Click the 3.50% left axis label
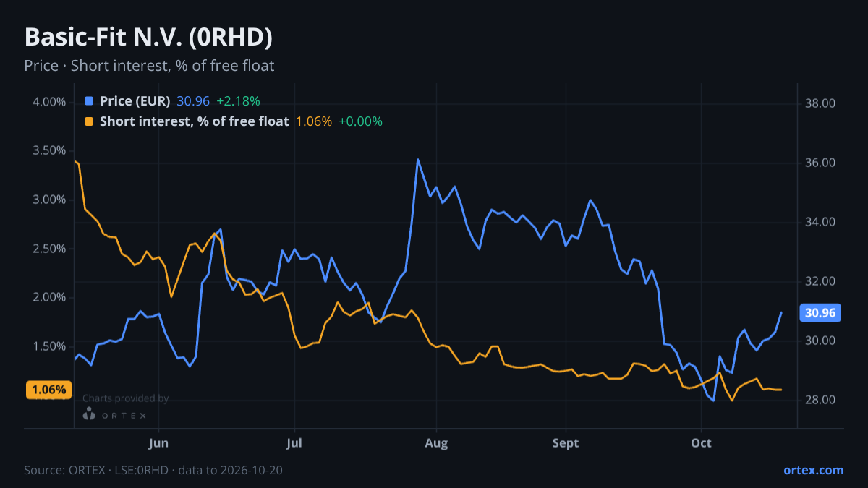Viewport: 868px width, 488px height. tap(49, 150)
